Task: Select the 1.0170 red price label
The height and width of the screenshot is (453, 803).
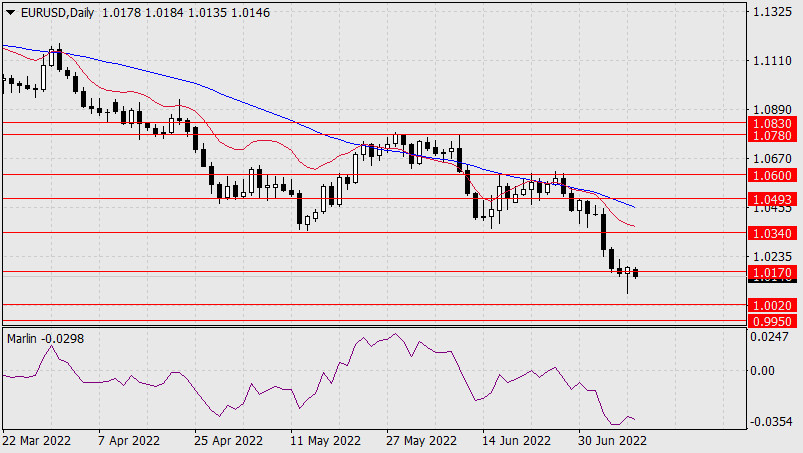Action: point(773,272)
